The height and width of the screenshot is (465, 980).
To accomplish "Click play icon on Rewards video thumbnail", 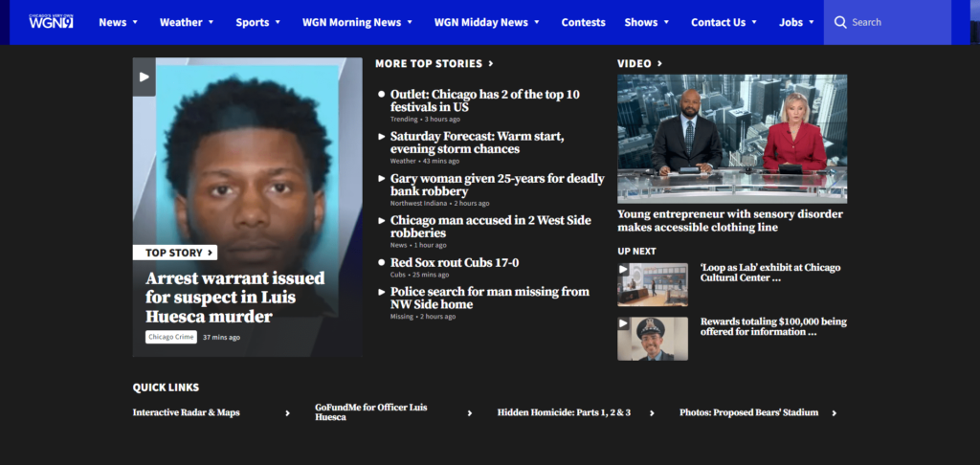I will (624, 323).
